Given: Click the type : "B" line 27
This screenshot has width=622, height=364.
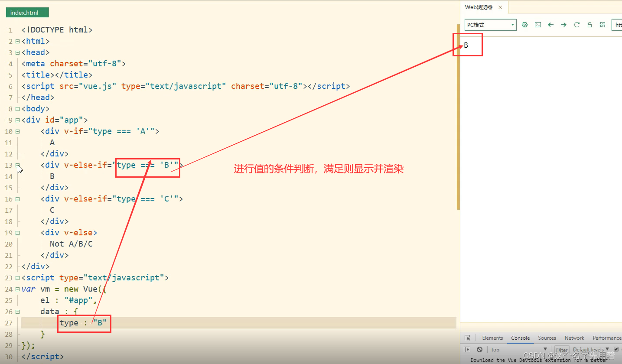Looking at the screenshot, I should point(83,323).
